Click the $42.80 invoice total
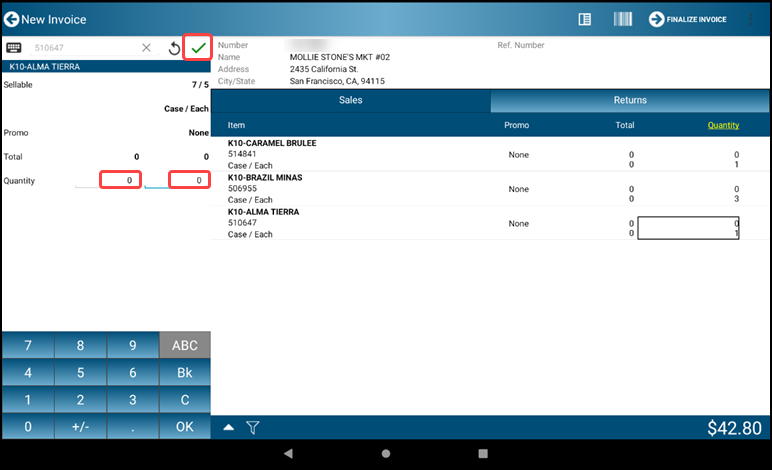The height and width of the screenshot is (470, 772). 734,428
